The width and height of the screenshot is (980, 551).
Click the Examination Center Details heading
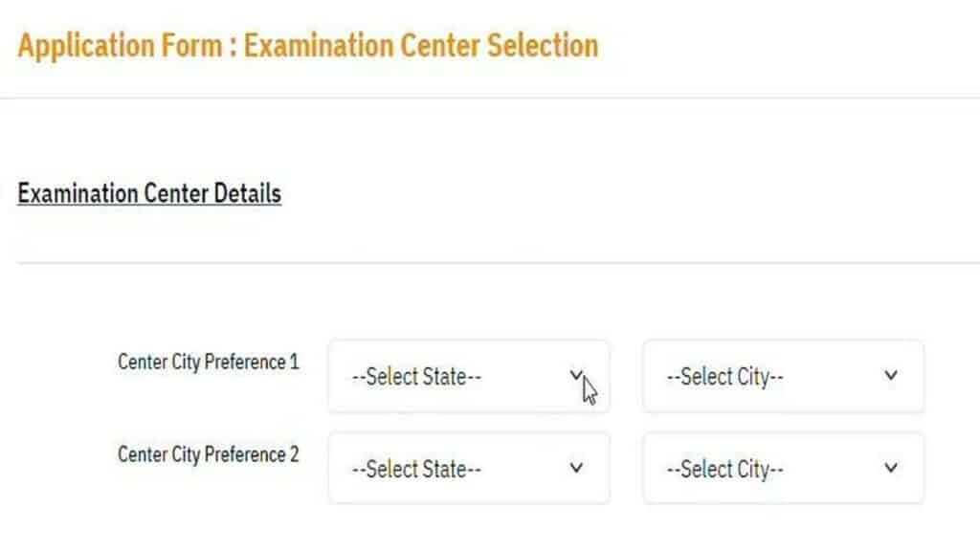[148, 193]
